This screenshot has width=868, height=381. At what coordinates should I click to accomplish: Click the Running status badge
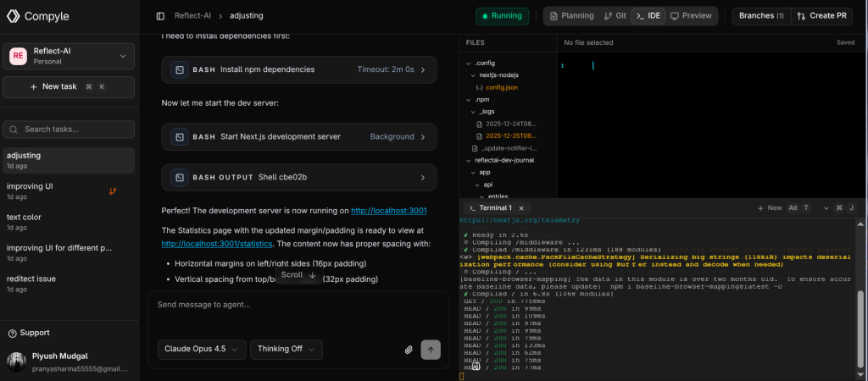[x=502, y=16]
